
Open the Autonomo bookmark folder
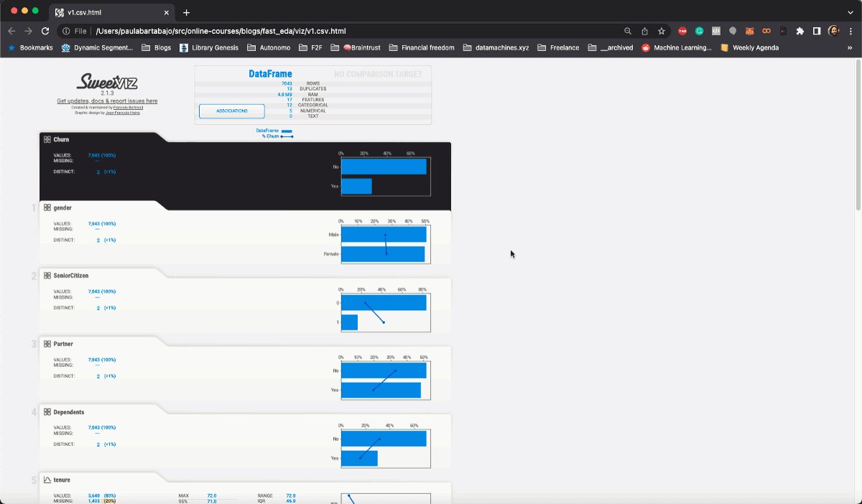[269, 48]
